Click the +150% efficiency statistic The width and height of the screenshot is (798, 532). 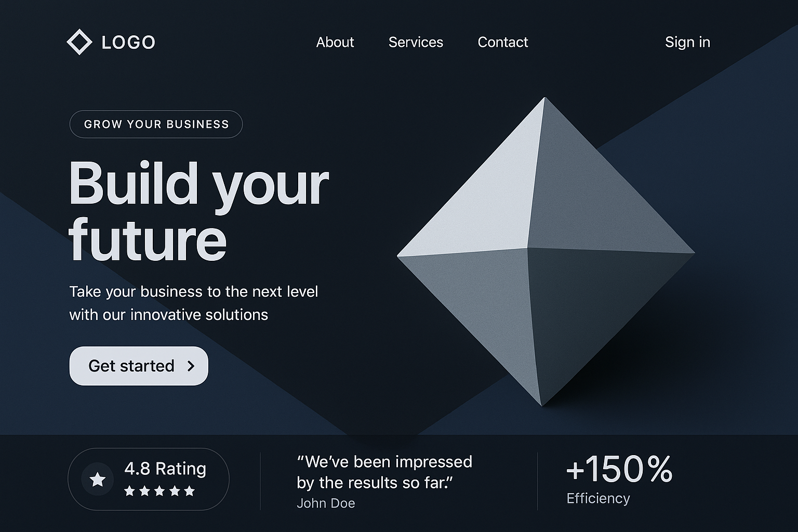(x=619, y=469)
